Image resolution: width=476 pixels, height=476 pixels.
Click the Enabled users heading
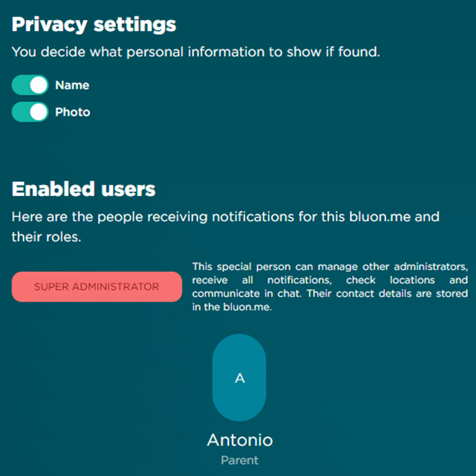coord(83,189)
